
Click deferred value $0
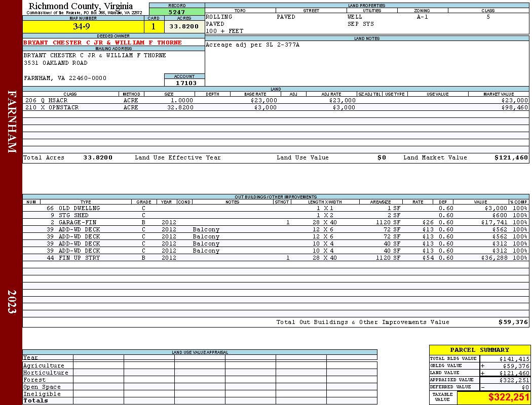click(x=525, y=387)
